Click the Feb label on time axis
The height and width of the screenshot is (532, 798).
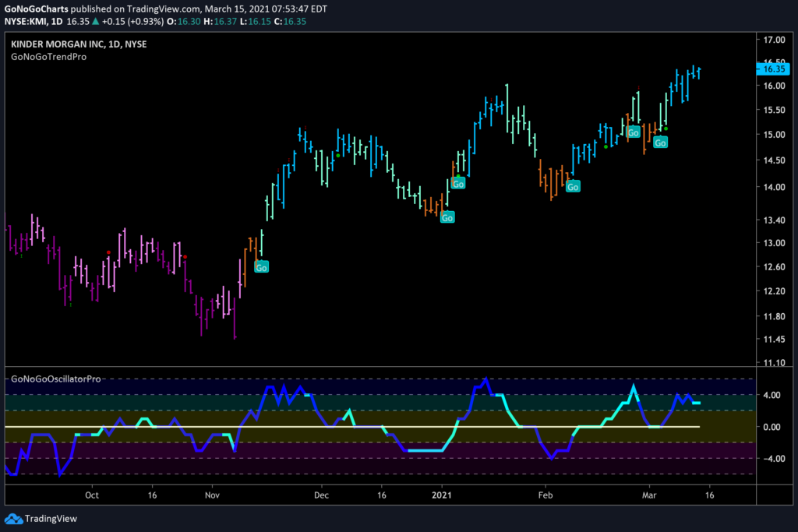[546, 495]
